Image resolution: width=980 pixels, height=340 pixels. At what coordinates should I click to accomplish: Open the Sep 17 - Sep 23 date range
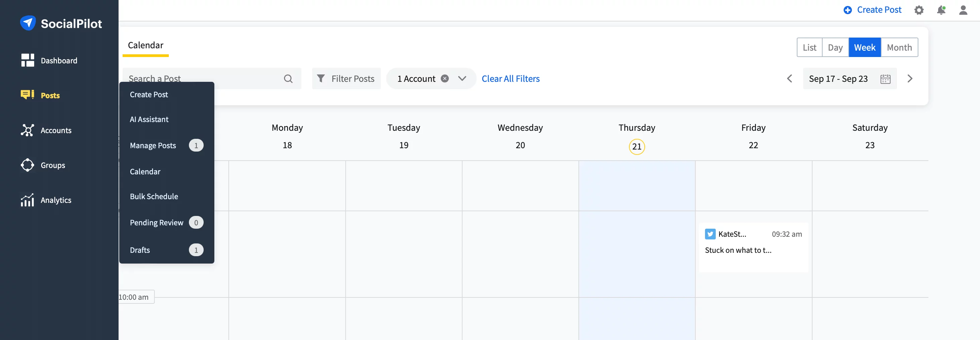click(849, 78)
